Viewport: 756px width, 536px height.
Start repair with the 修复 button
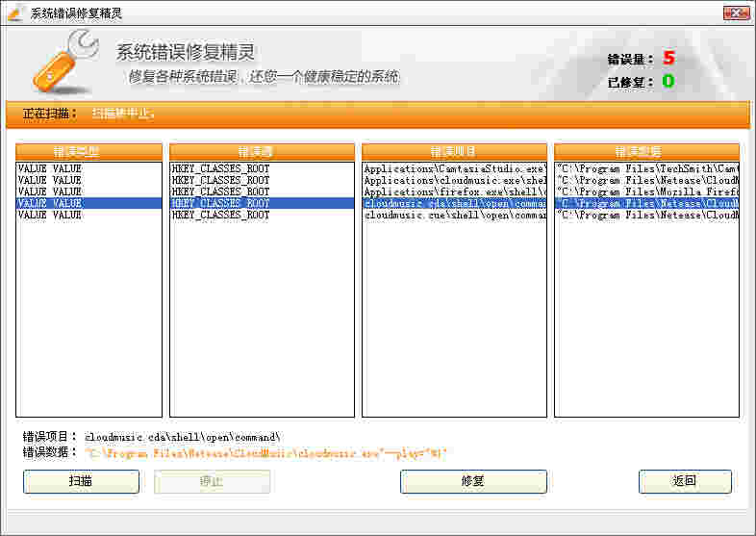pos(473,481)
